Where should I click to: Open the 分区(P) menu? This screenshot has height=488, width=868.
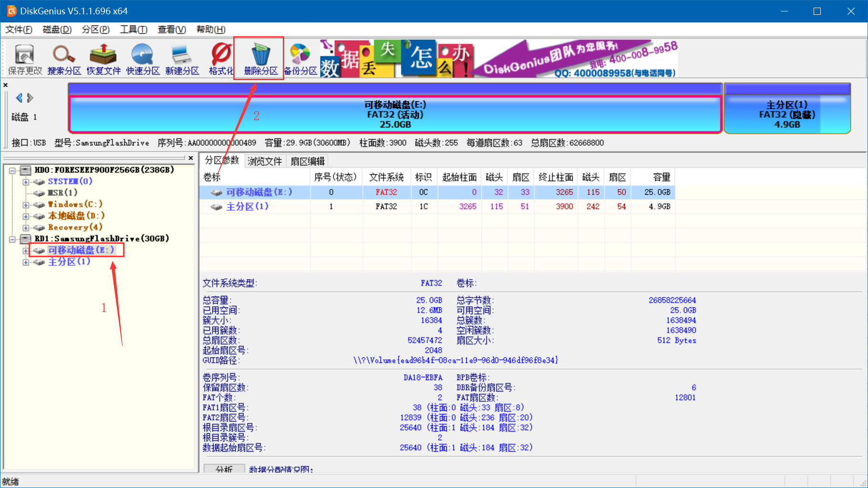click(96, 30)
